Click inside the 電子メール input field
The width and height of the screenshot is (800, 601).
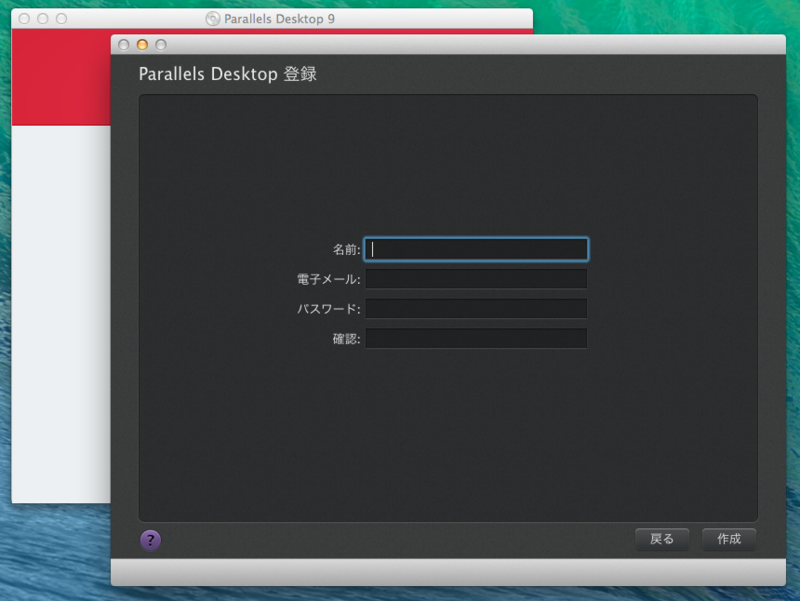(x=476, y=279)
